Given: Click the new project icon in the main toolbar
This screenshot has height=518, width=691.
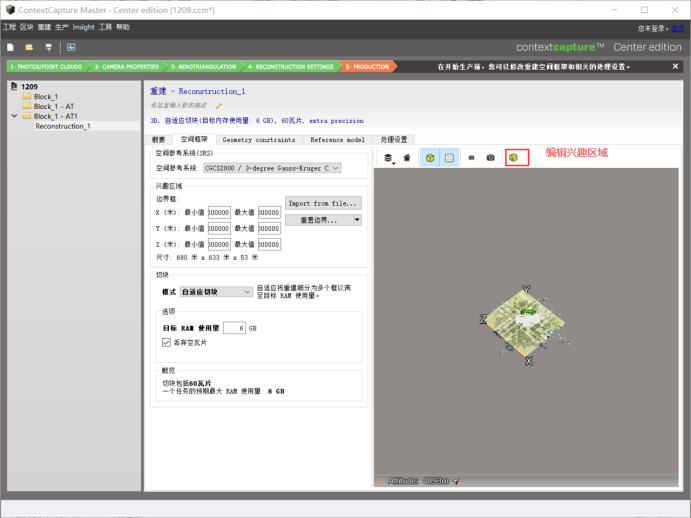Looking at the screenshot, I should pos(11,47).
